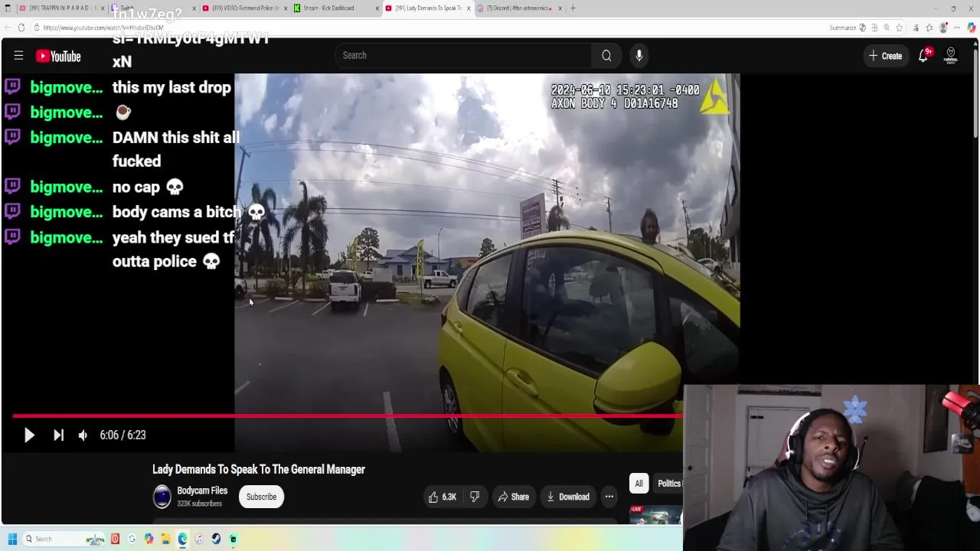The image size is (980, 551).
Task: Play the paused video
Action: 28,435
